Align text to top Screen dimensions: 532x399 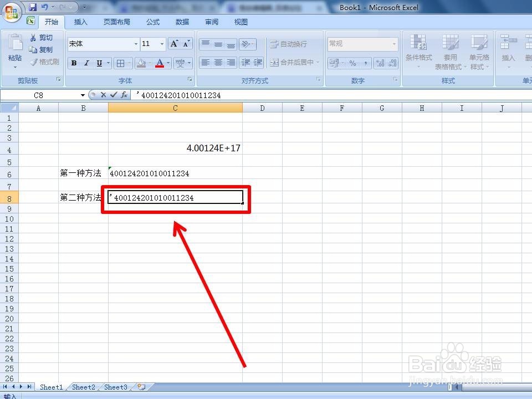(x=206, y=44)
